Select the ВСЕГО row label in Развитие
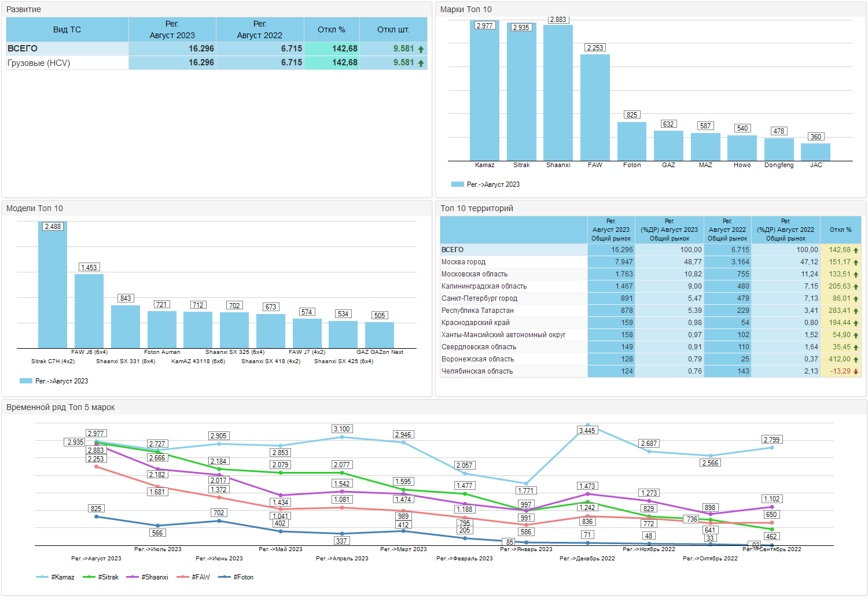This screenshot has height=613, width=868. point(23,49)
